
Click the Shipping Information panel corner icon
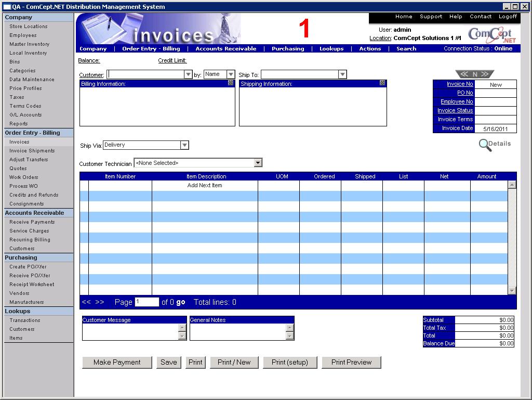click(x=382, y=83)
